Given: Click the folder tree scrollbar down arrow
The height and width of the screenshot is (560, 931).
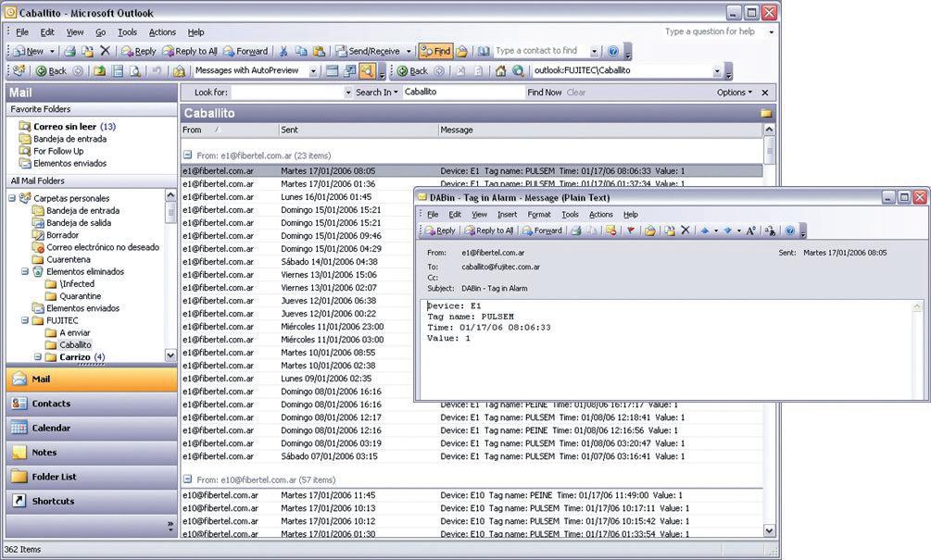Looking at the screenshot, I should pos(170,355).
